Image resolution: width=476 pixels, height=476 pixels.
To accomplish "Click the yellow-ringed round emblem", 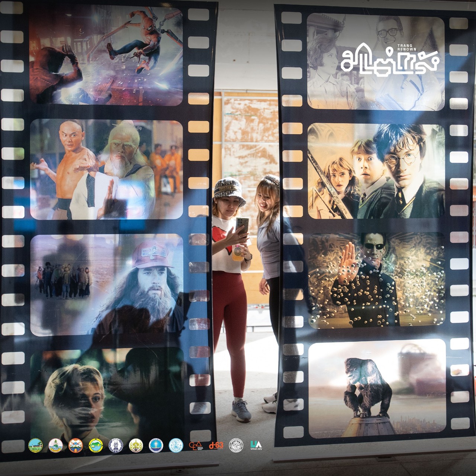I will coord(96,445).
